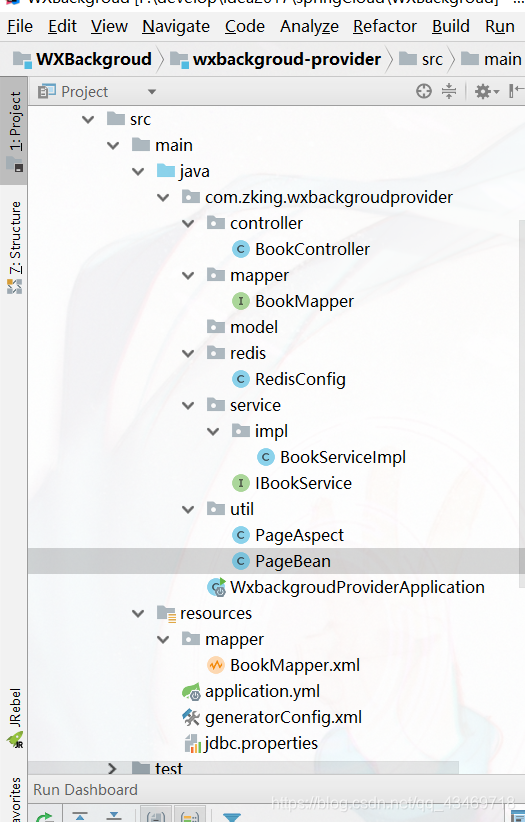Click the RedisConfig class icon
This screenshot has height=822, width=525.
(x=241, y=379)
